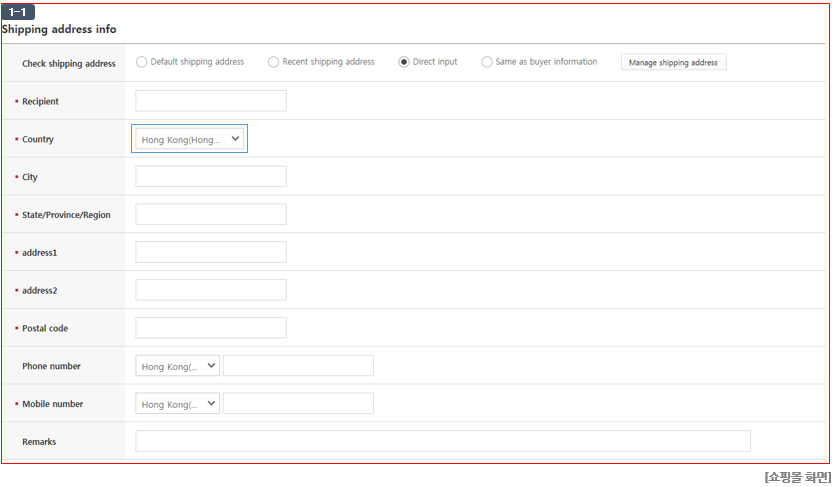Focus the City text field

pos(211,176)
